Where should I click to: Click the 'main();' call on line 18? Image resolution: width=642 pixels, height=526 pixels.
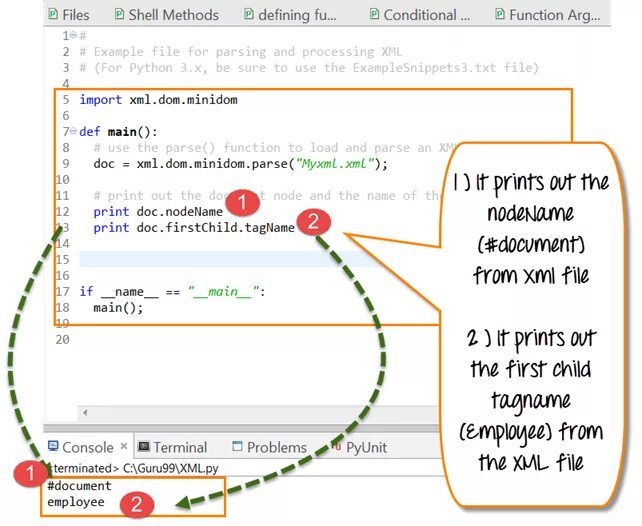click(118, 308)
